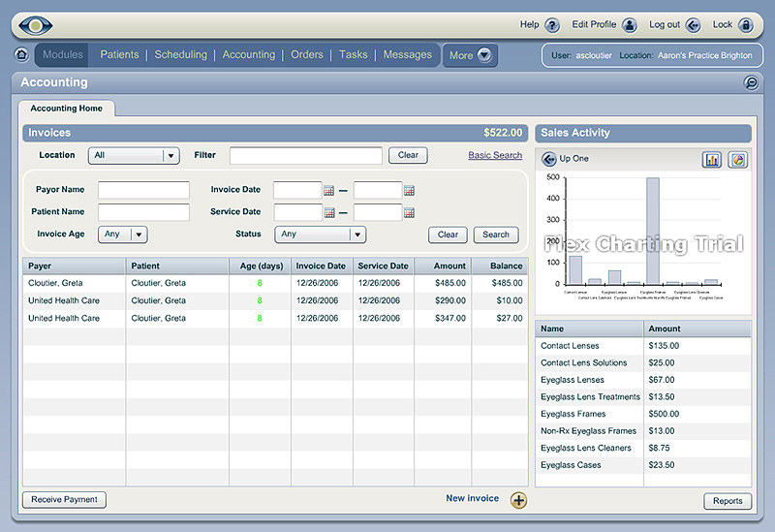Open the Messages module

(408, 54)
